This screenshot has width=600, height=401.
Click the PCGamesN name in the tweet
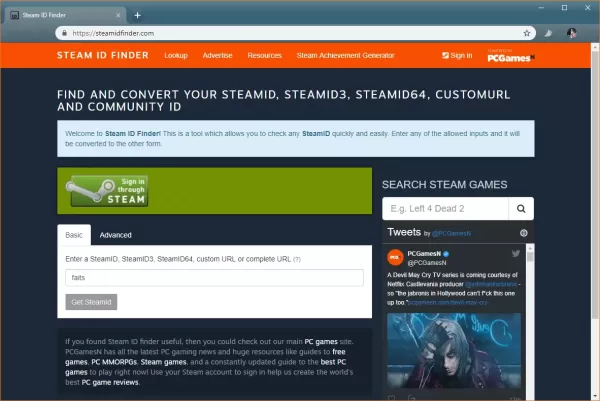424,254
